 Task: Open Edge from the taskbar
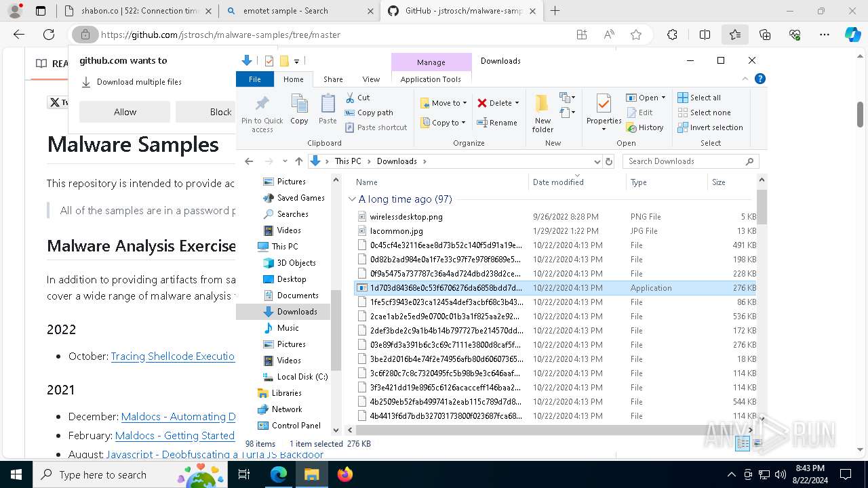[279, 474]
